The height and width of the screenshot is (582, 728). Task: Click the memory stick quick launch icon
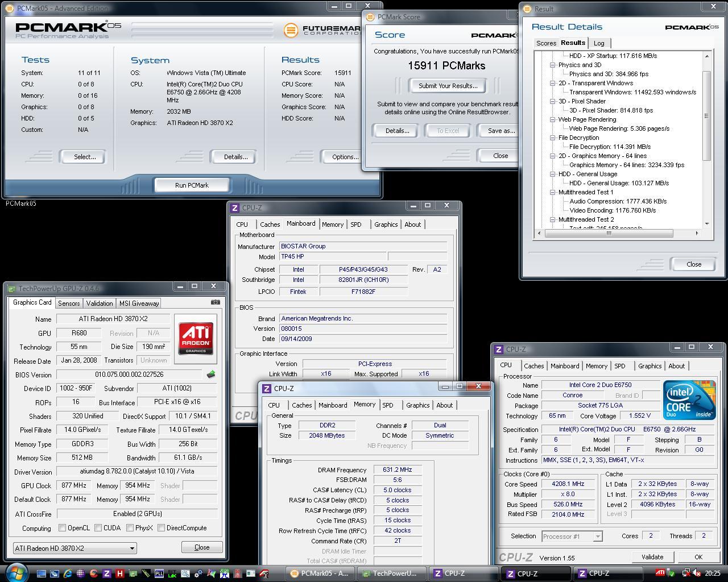pos(146,573)
